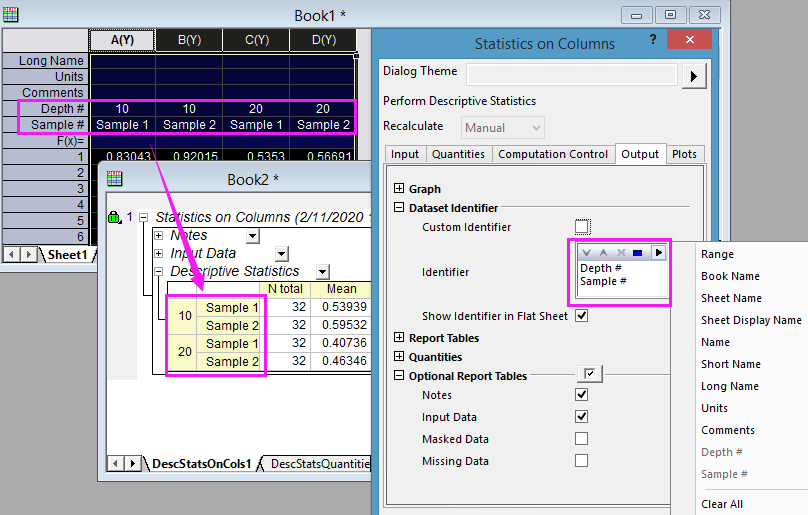This screenshot has width=808, height=515.
Task: Collapse the Descriptive Statistics node in Book2
Action: click(x=159, y=271)
